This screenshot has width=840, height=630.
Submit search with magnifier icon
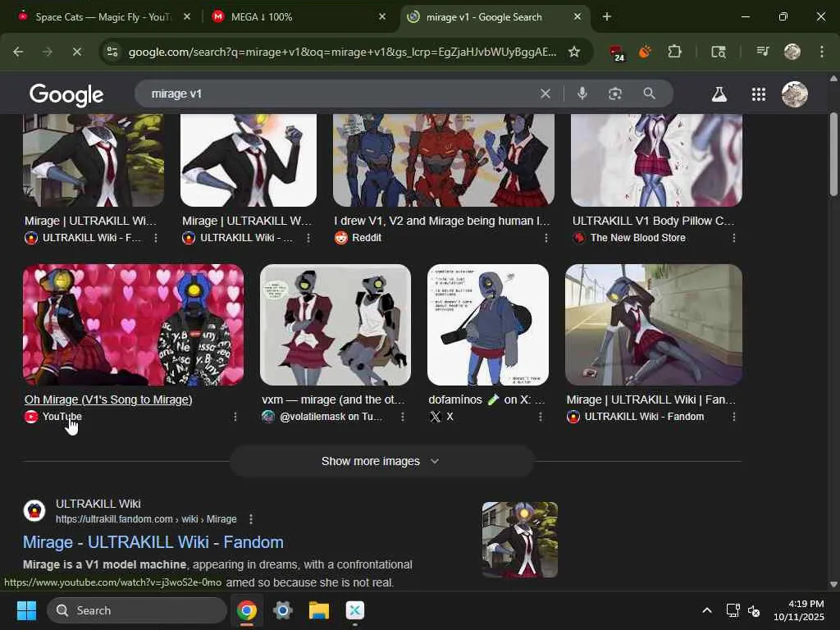(650, 94)
